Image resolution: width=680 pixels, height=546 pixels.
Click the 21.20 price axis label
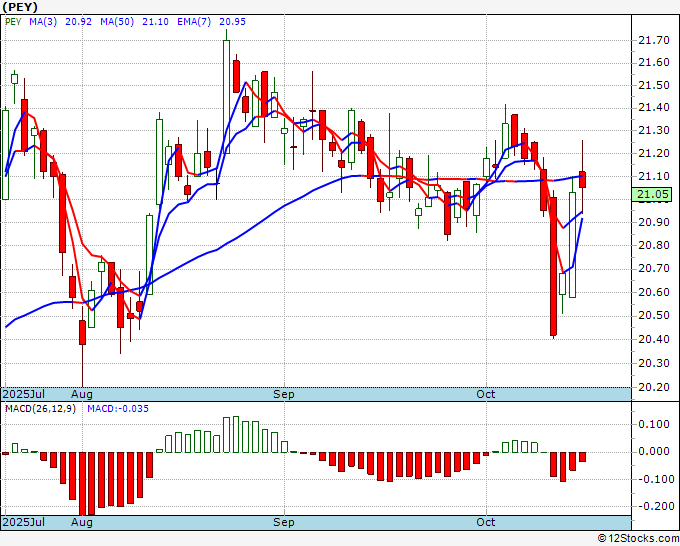click(654, 153)
